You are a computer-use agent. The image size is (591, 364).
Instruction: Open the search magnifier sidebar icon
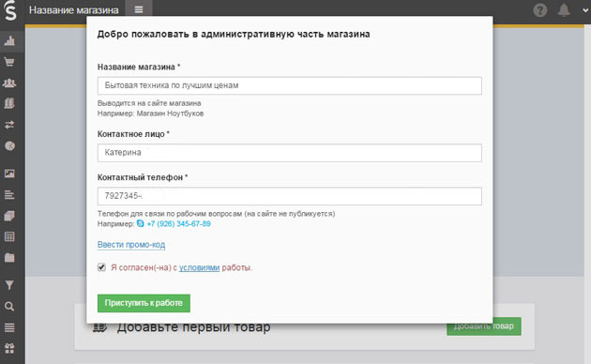click(9, 307)
